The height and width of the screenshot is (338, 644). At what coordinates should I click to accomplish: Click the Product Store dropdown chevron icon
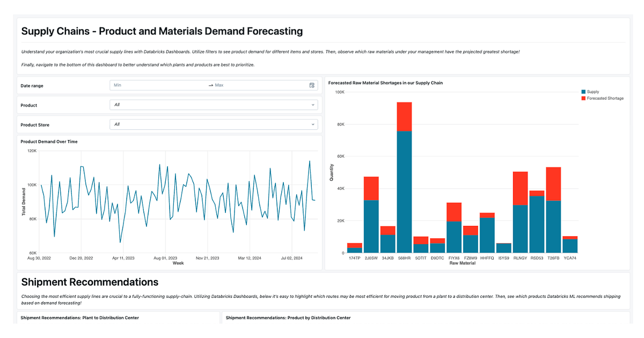(312, 124)
